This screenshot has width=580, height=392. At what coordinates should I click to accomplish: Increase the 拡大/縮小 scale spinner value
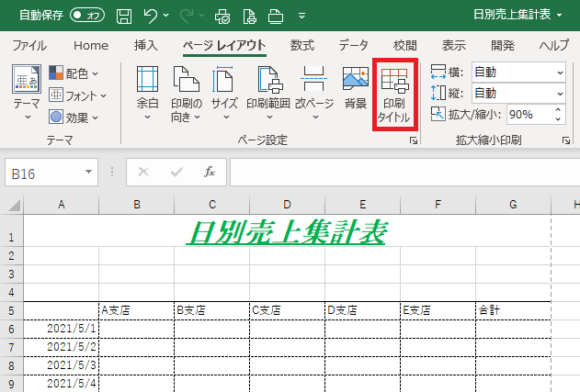pos(558,109)
